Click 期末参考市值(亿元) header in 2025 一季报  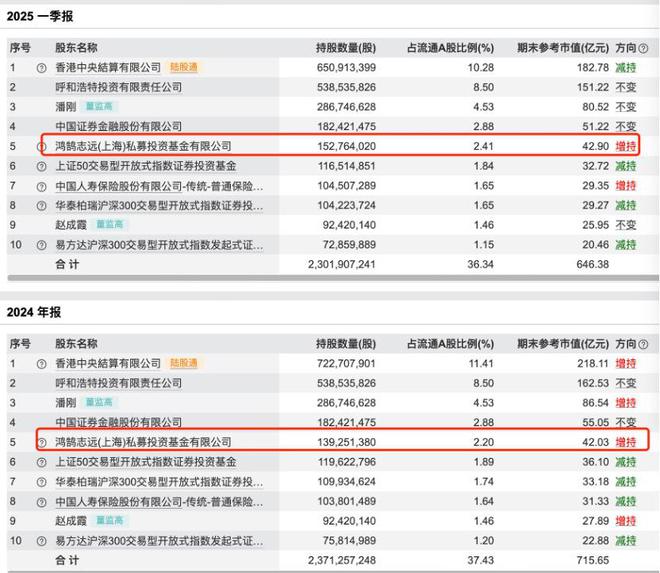(x=564, y=47)
